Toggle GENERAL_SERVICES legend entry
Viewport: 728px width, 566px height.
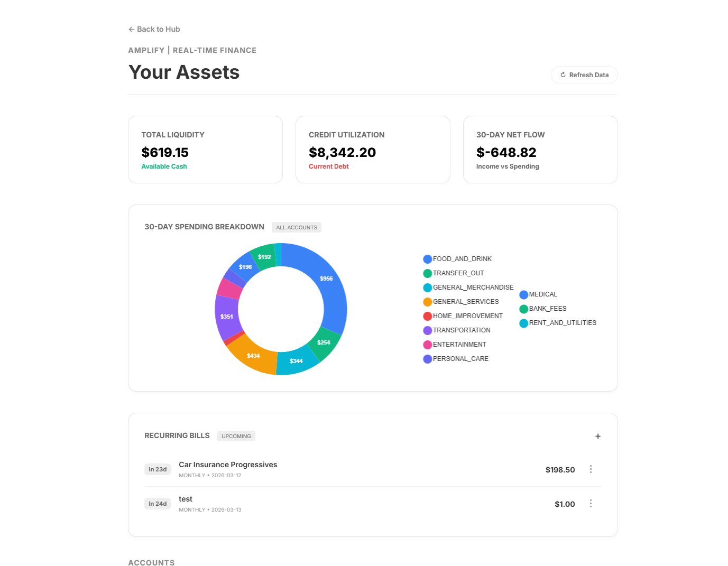pyautogui.click(x=461, y=302)
